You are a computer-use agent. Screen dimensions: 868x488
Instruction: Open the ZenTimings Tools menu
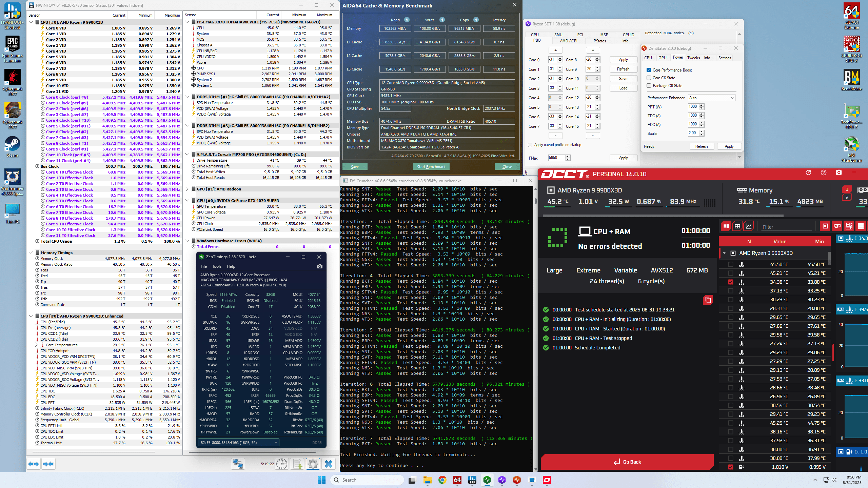coord(217,266)
